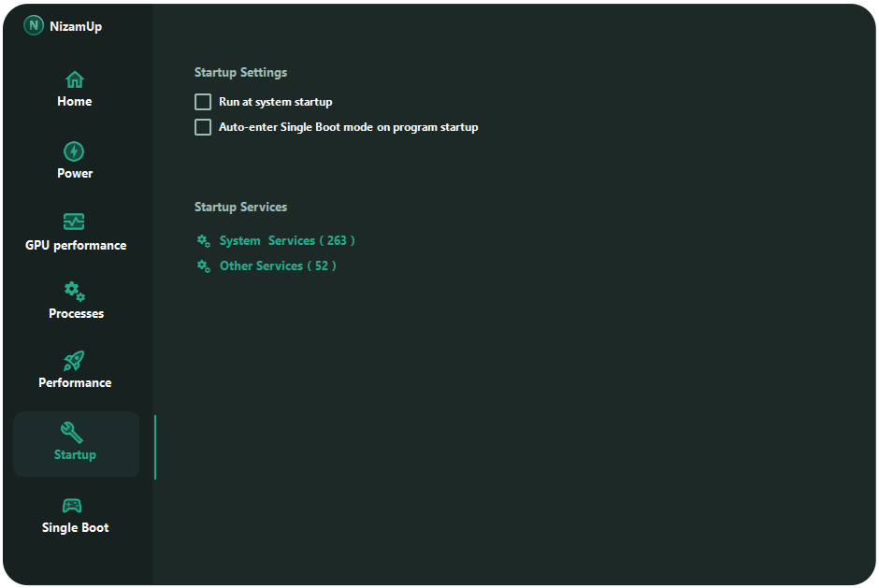879x588 pixels.
Task: Expand Other Services (52) list
Action: point(277,266)
